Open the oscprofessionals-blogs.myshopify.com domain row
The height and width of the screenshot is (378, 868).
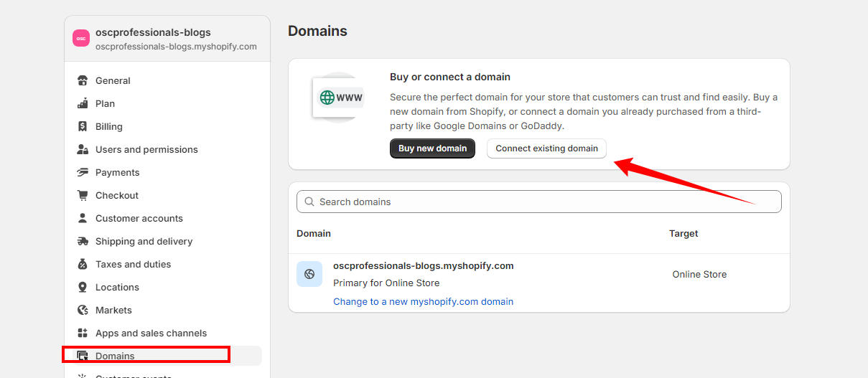click(x=423, y=265)
